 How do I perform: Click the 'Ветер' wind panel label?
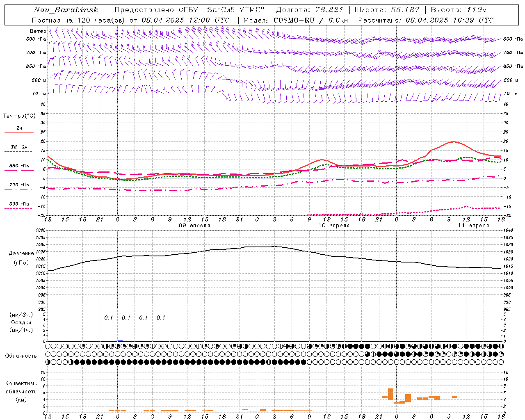tap(38, 31)
